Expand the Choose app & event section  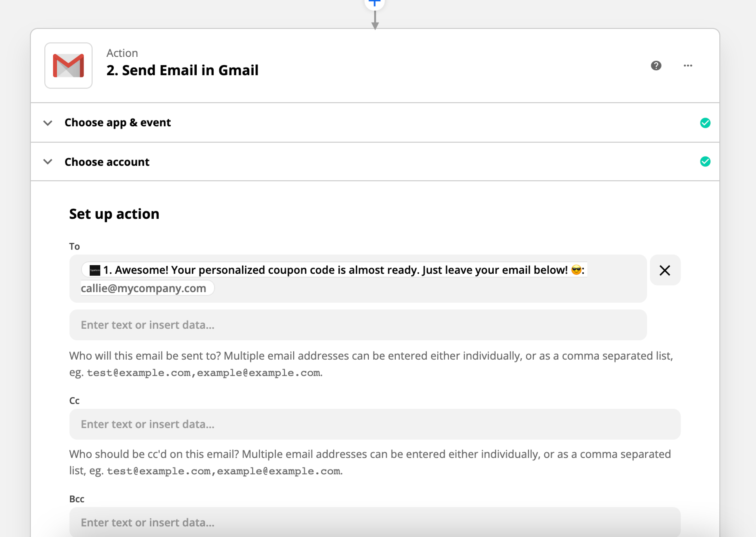pos(48,123)
